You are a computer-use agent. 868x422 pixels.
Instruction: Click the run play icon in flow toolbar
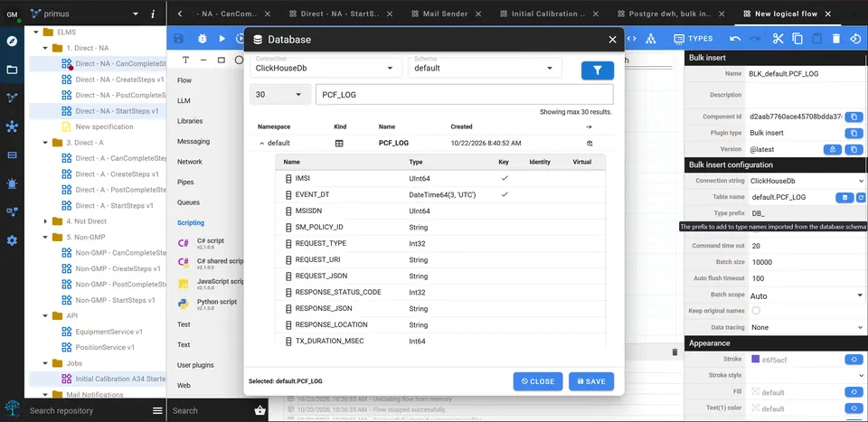[222, 39]
